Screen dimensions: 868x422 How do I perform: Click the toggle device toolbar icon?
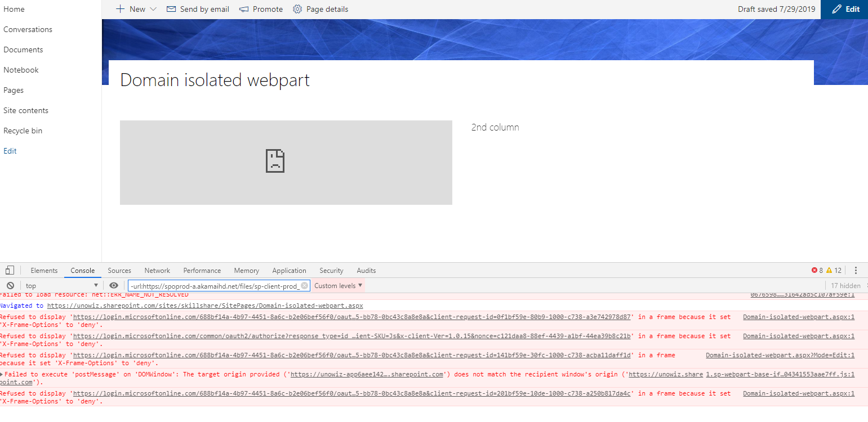9,270
